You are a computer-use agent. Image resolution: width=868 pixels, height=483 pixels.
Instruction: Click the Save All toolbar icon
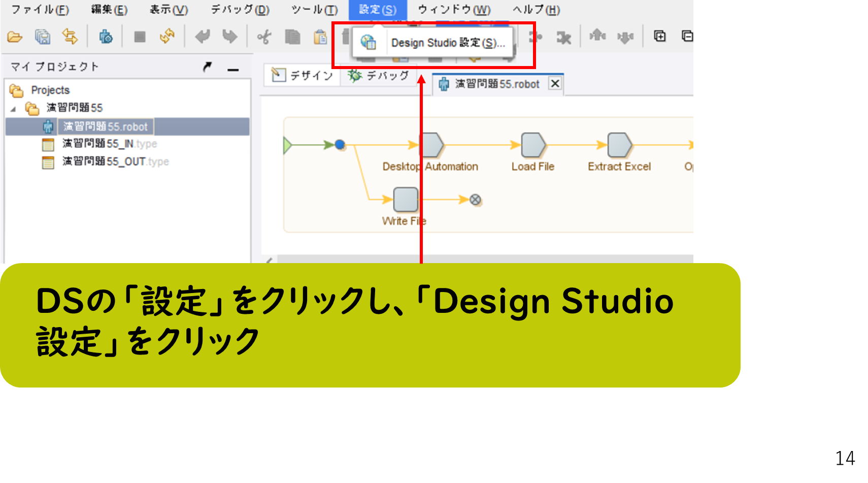43,37
